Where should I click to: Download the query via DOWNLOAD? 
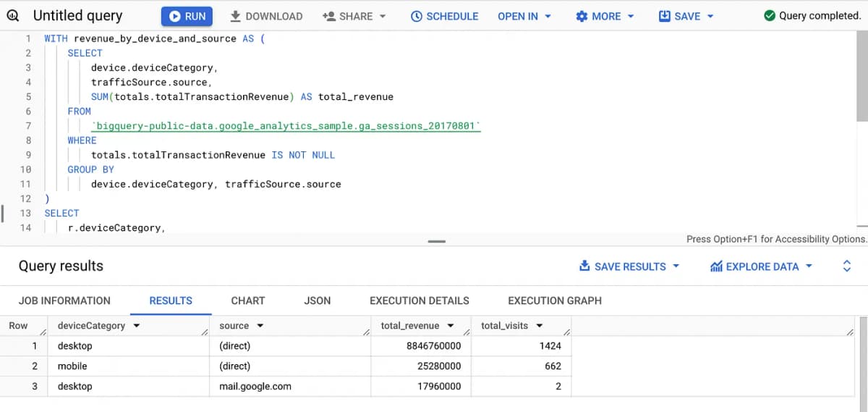tap(266, 16)
